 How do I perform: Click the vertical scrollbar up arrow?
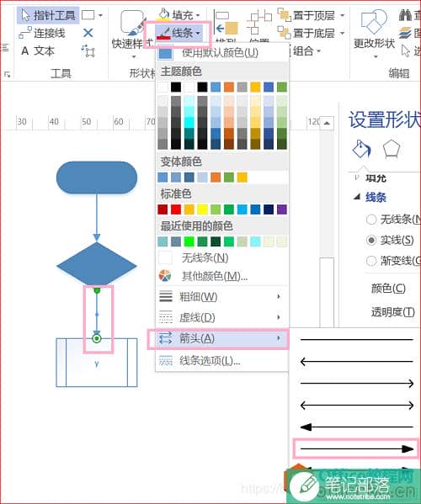click(x=327, y=123)
